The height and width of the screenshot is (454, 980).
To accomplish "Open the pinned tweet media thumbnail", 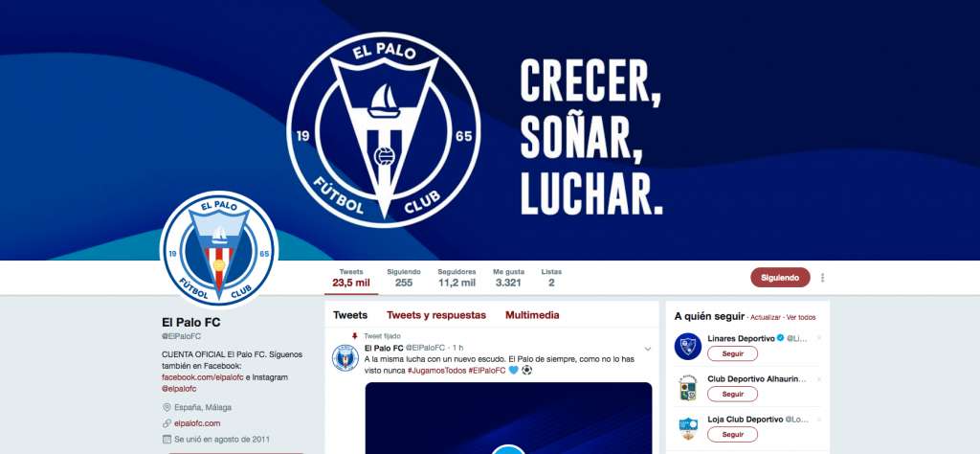I will (509, 418).
